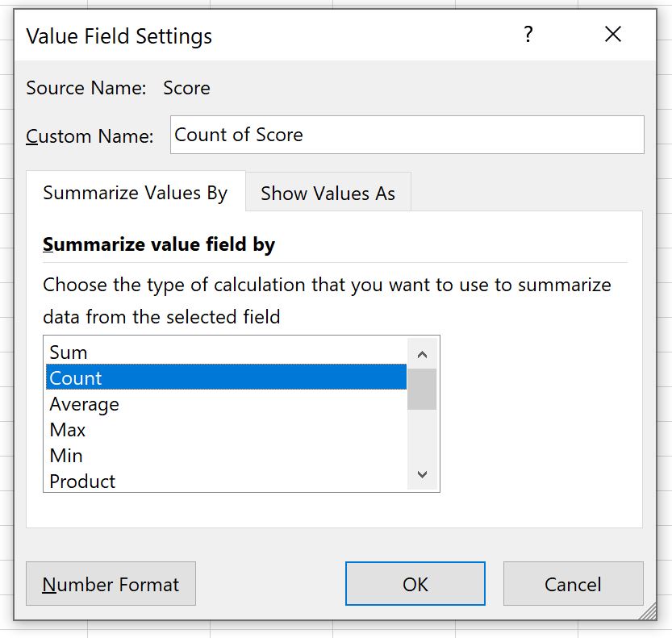Viewport: 672px width, 638px height.
Task: Close the Value Field Settings dialog
Action: [x=613, y=35]
